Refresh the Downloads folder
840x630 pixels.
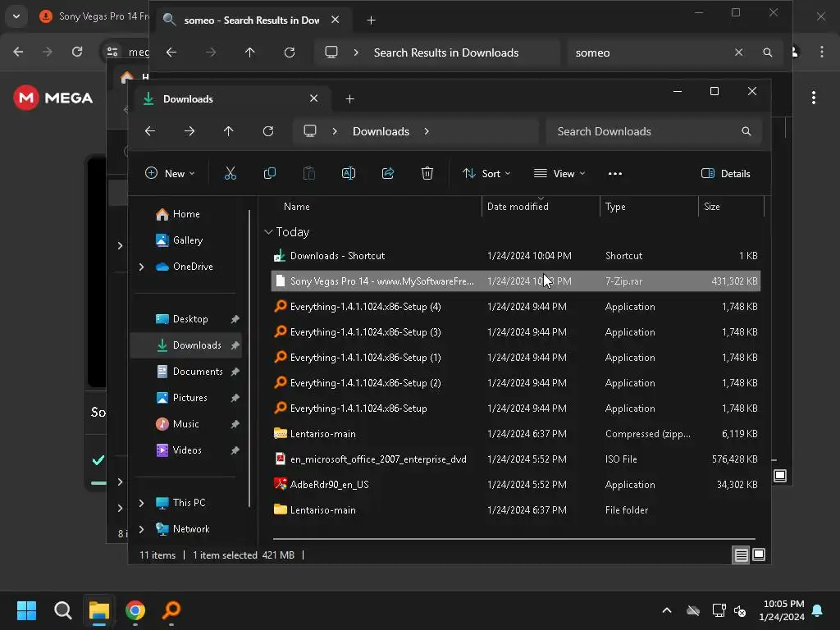point(268,131)
